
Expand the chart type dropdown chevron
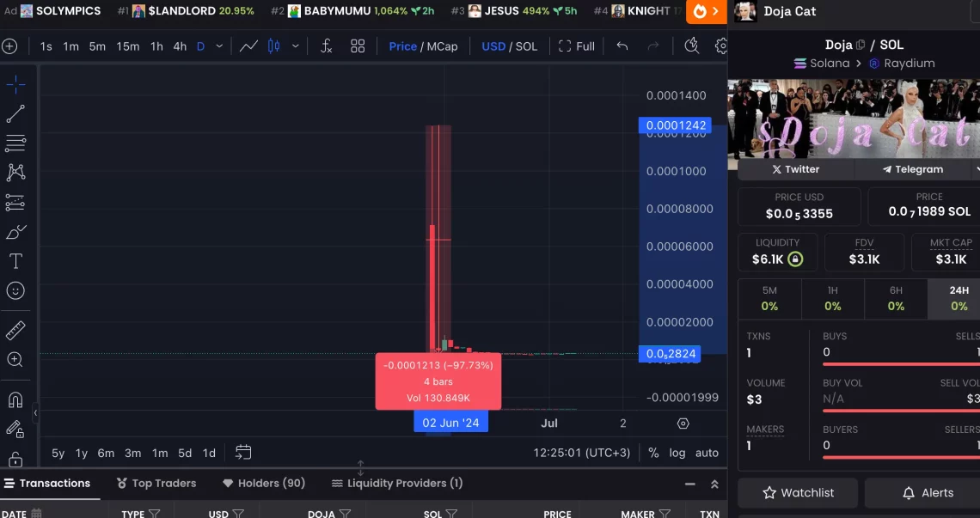(x=296, y=46)
